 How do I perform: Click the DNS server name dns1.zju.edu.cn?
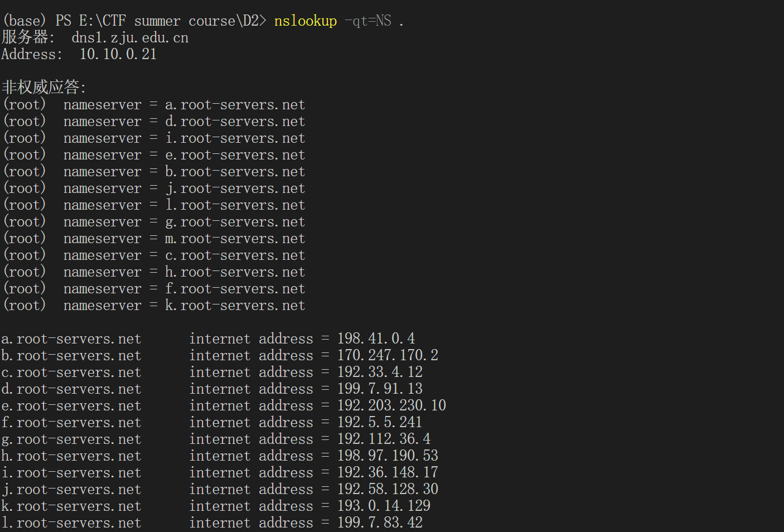130,38
